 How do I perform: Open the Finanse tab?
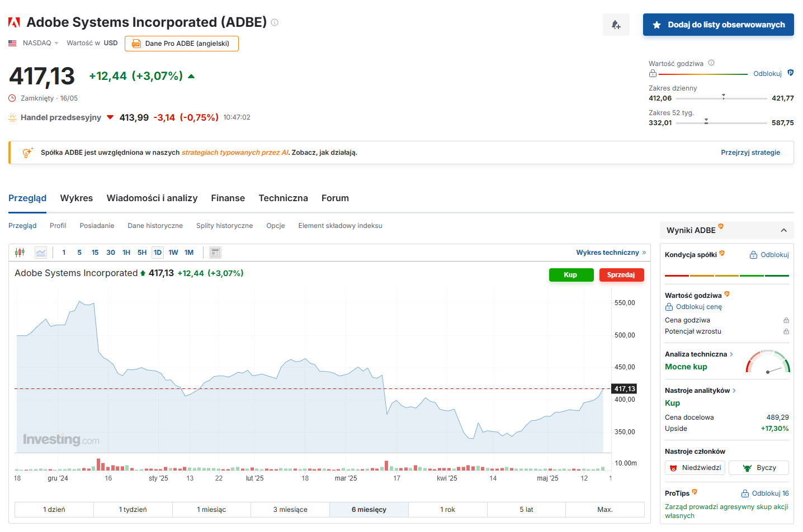(228, 198)
